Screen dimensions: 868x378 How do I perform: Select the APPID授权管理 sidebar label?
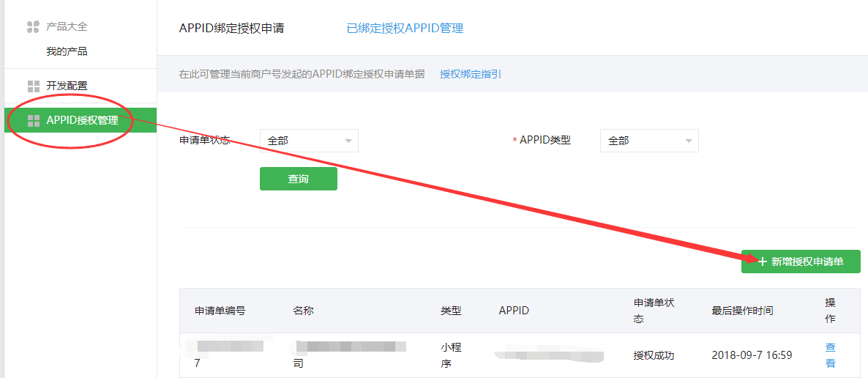pos(82,120)
